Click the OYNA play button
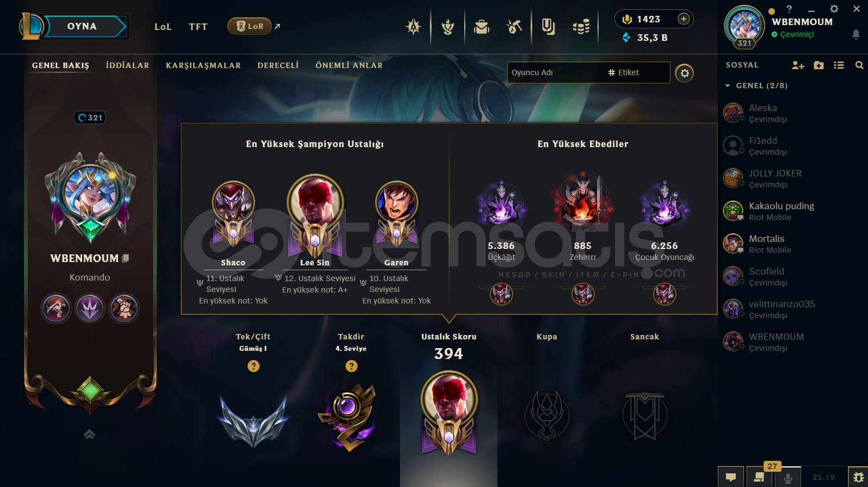868x487 pixels. (x=82, y=26)
